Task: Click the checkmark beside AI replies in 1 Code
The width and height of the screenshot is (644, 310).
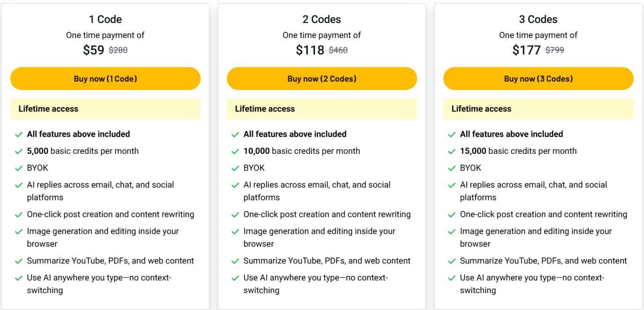Action: click(19, 185)
